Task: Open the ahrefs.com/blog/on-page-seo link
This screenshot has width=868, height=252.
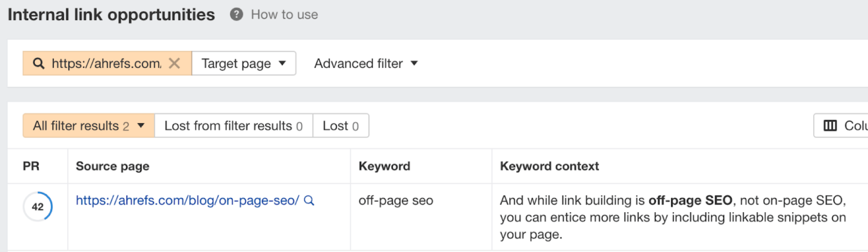Action: (x=187, y=201)
